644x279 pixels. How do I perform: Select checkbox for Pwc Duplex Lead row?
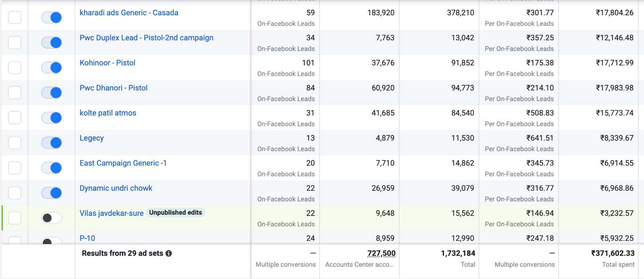pyautogui.click(x=15, y=42)
